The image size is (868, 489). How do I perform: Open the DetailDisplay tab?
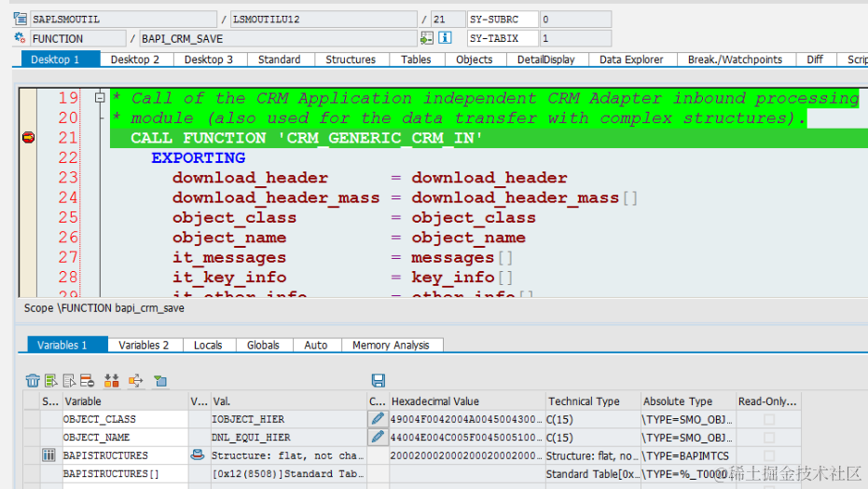coord(546,60)
